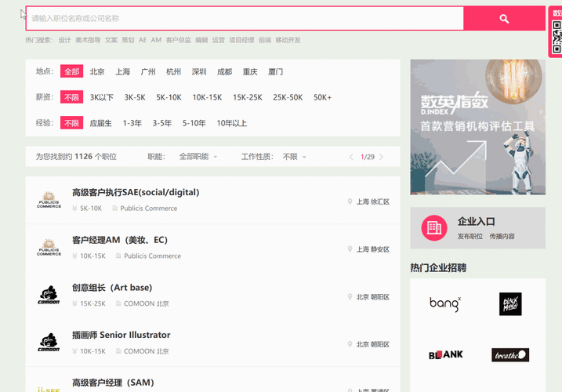Open job 客户经理AM（美妆、EC）
Image resolution: width=562 pixels, height=392 pixels.
click(x=120, y=240)
